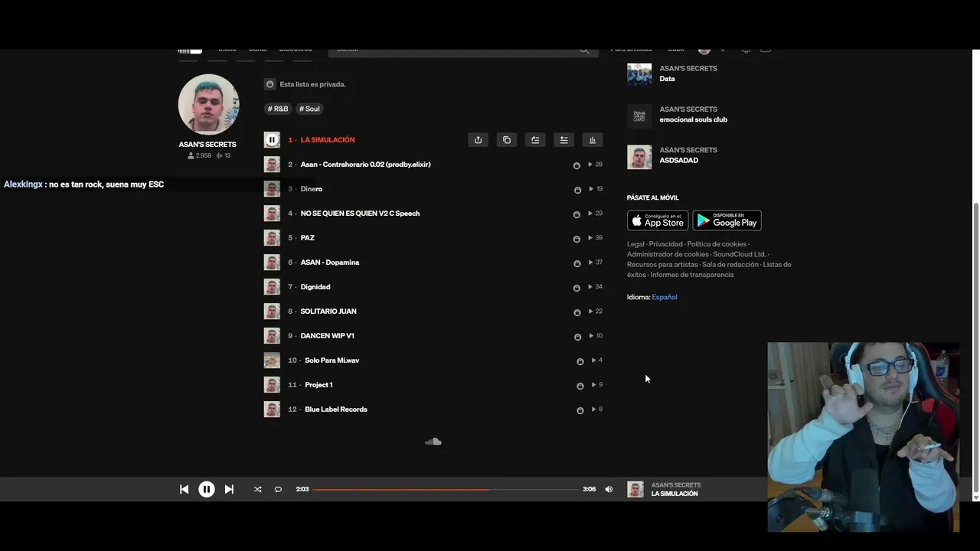Click the play count icon of ASAN - Dopamina

pos(590,262)
